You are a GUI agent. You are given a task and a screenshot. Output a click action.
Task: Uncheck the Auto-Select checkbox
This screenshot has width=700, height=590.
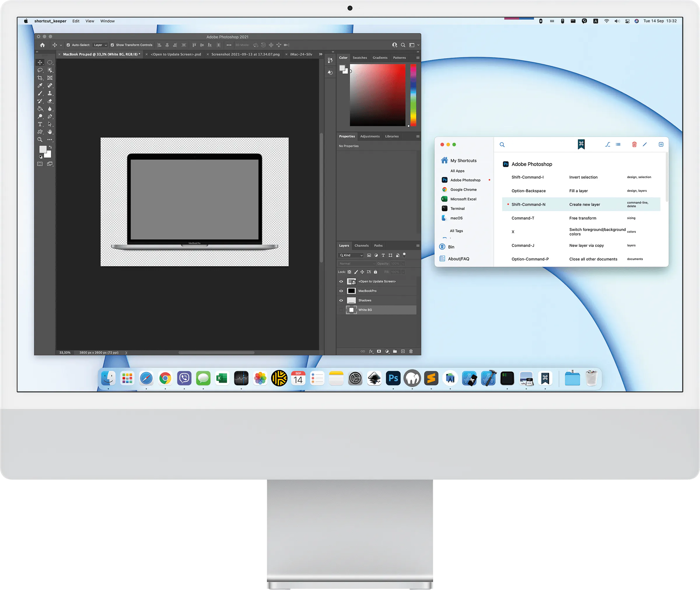coord(68,45)
